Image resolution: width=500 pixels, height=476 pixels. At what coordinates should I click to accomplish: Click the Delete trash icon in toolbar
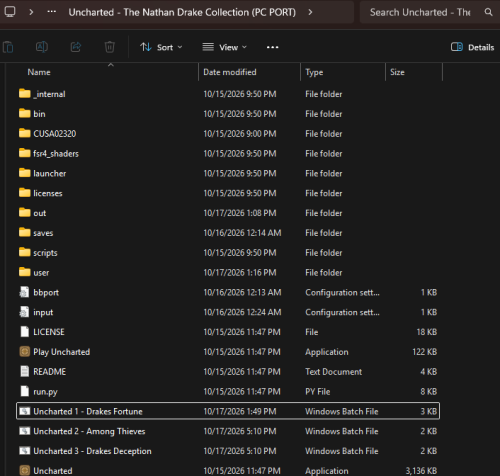[x=109, y=47]
